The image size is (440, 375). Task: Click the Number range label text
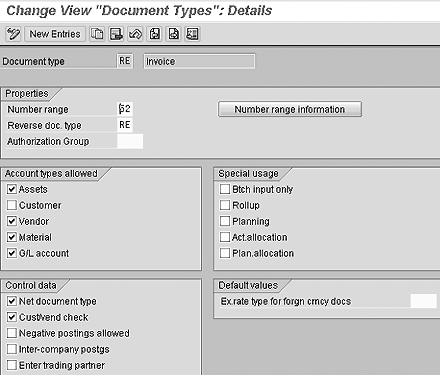pos(38,110)
